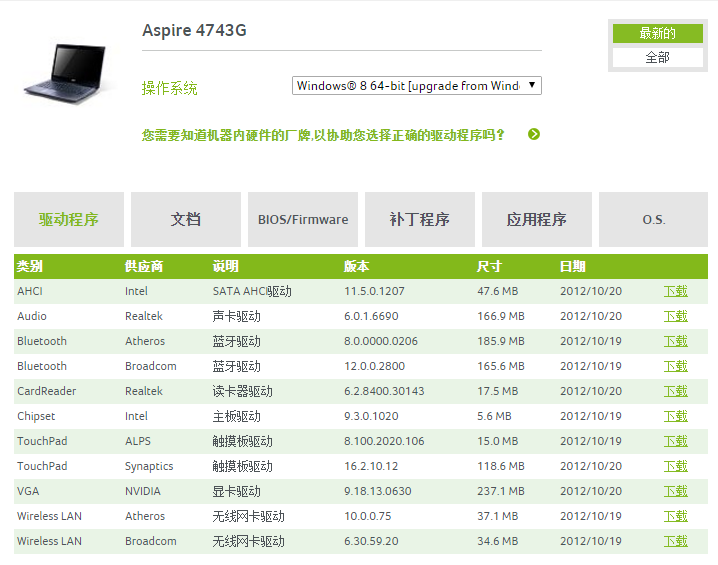The width and height of the screenshot is (718, 565).
Task: Switch to the 应用程序 tab
Action: point(537,219)
